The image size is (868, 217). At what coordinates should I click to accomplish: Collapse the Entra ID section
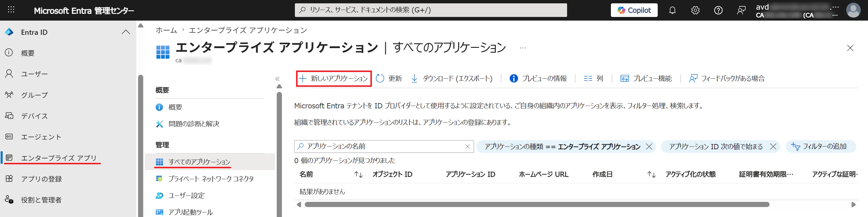(126, 32)
